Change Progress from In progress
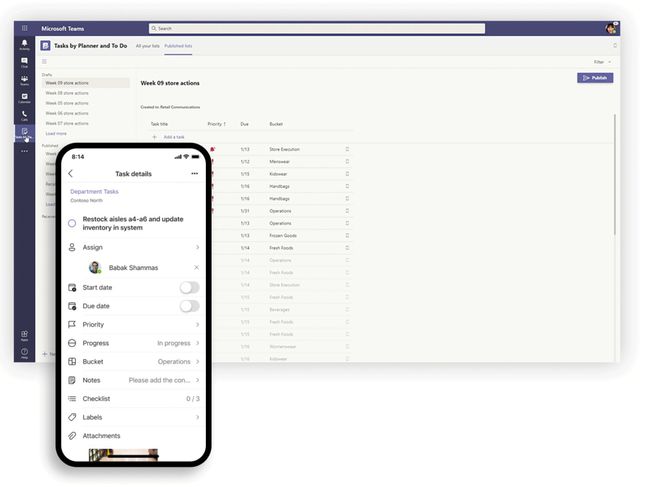Viewport: 650px width, 487px height. [x=133, y=343]
